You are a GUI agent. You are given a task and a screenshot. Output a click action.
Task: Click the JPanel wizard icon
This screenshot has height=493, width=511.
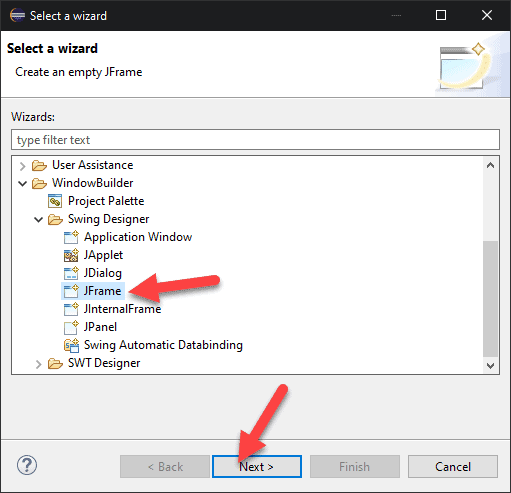click(71, 327)
